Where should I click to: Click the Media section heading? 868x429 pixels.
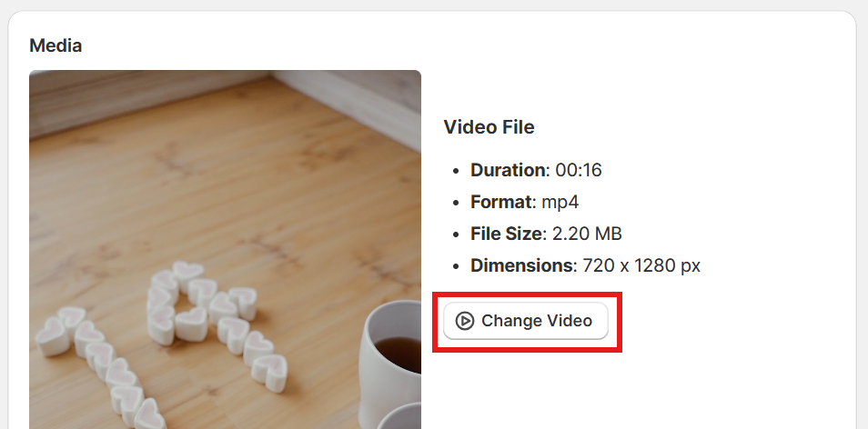(x=56, y=45)
